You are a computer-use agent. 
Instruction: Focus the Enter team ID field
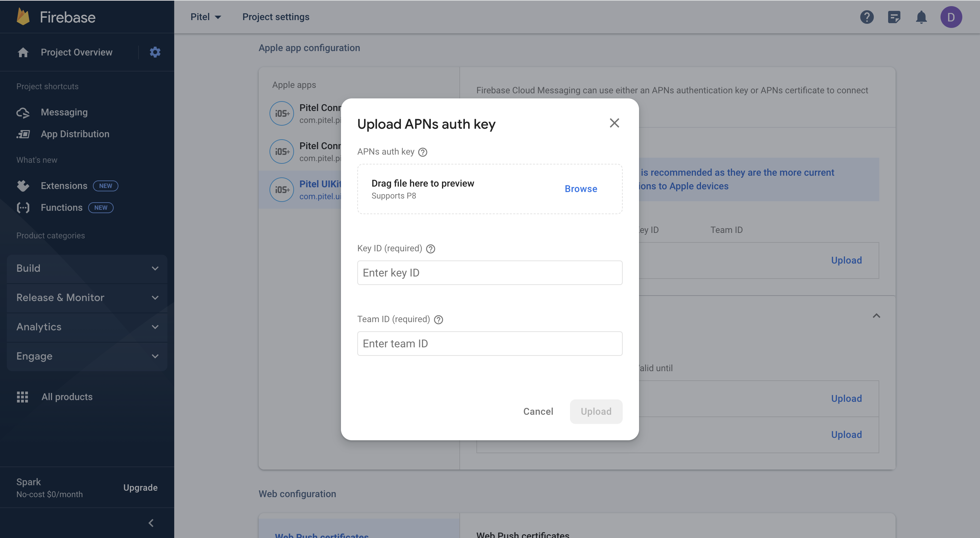pyautogui.click(x=490, y=344)
